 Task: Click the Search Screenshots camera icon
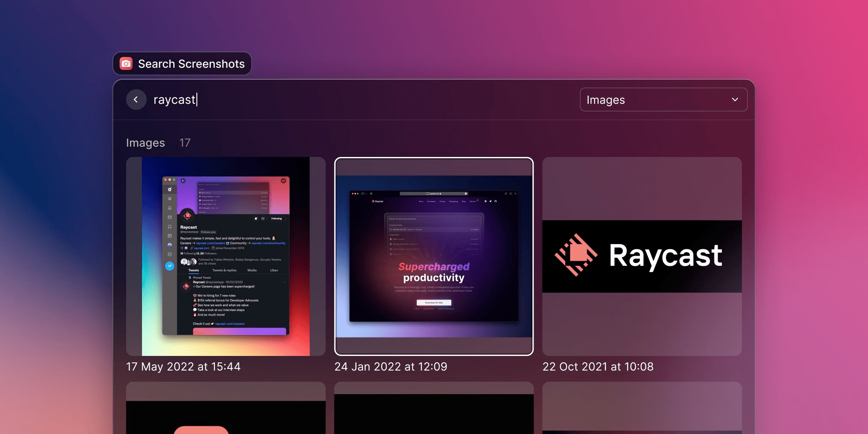pos(126,63)
